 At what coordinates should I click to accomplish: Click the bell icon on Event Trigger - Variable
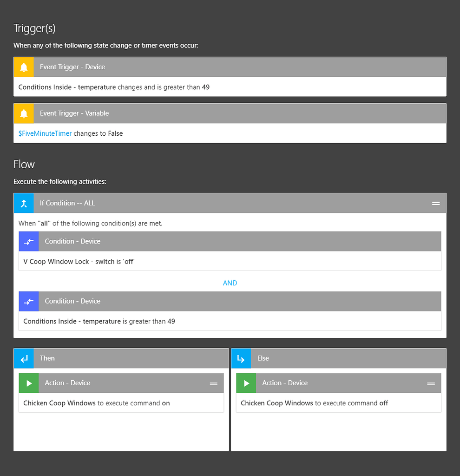tap(23, 113)
